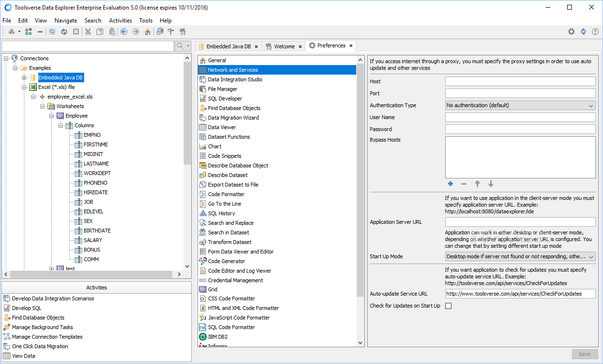603x364 pixels.
Task: Click the dashed-square refresh selection icon
Action: tap(52, 32)
